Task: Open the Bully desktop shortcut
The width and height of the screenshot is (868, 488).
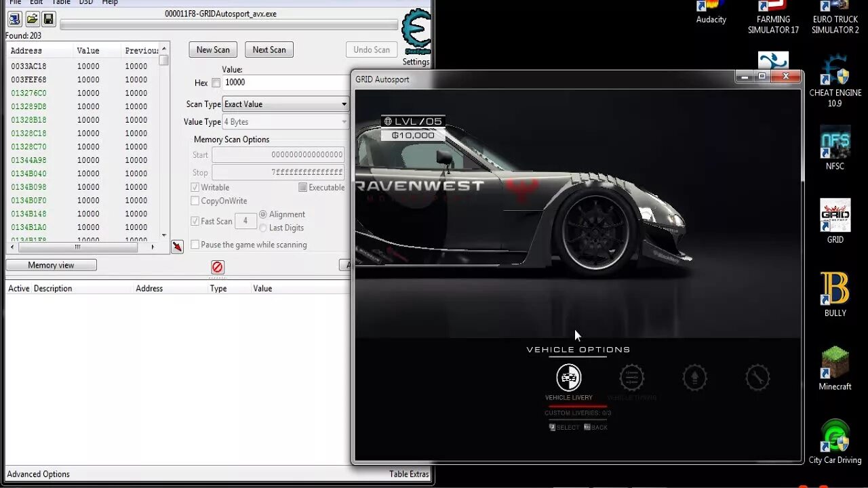Action: click(835, 294)
